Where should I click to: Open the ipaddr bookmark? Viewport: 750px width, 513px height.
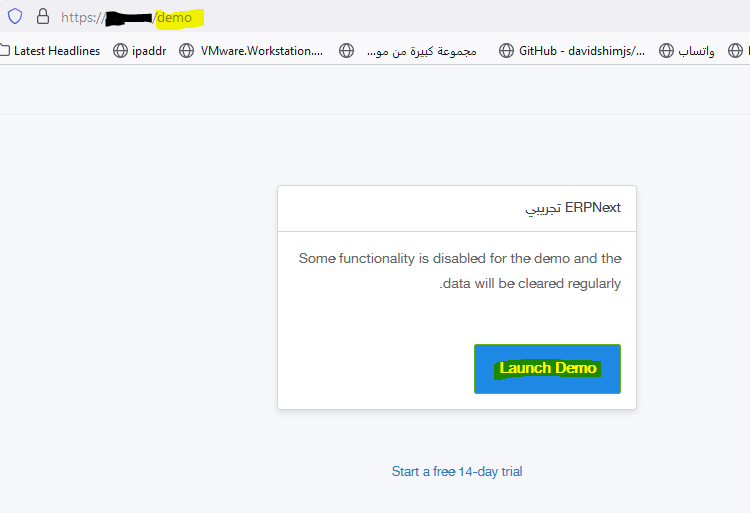coord(140,51)
